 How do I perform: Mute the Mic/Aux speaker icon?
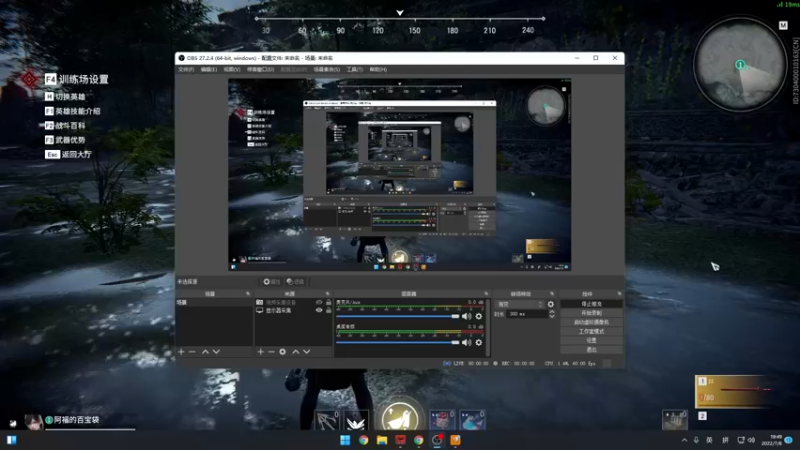466,316
